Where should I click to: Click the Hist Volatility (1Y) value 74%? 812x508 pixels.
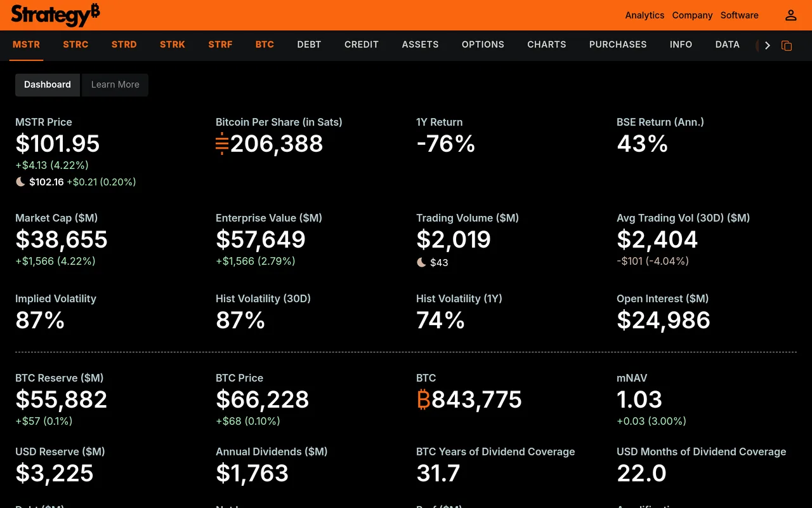tap(440, 321)
